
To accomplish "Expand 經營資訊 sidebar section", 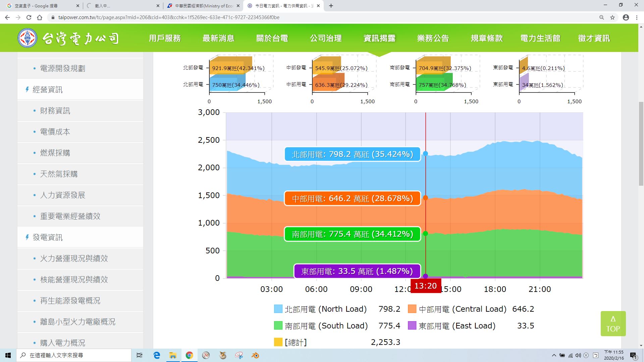I will point(47,89).
